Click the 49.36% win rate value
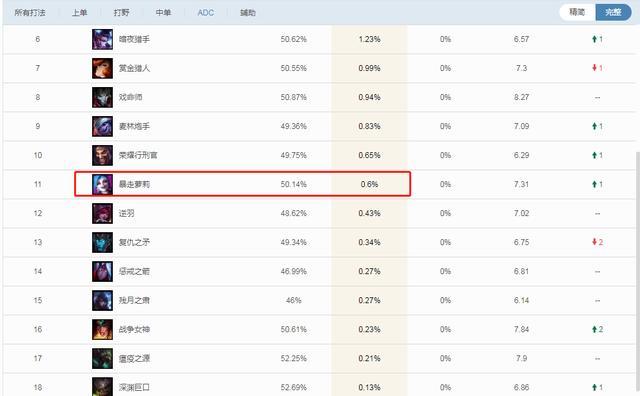The height and width of the screenshot is (396, 640). pos(293,126)
